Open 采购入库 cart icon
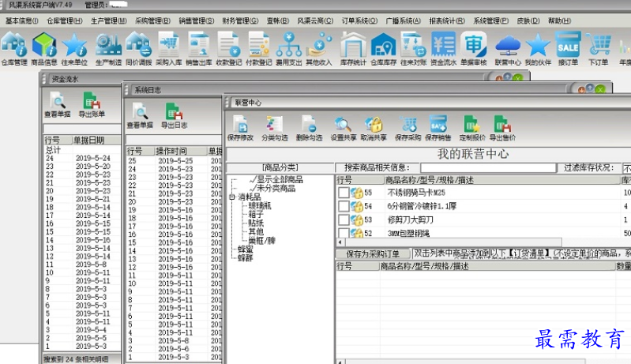 pos(169,49)
